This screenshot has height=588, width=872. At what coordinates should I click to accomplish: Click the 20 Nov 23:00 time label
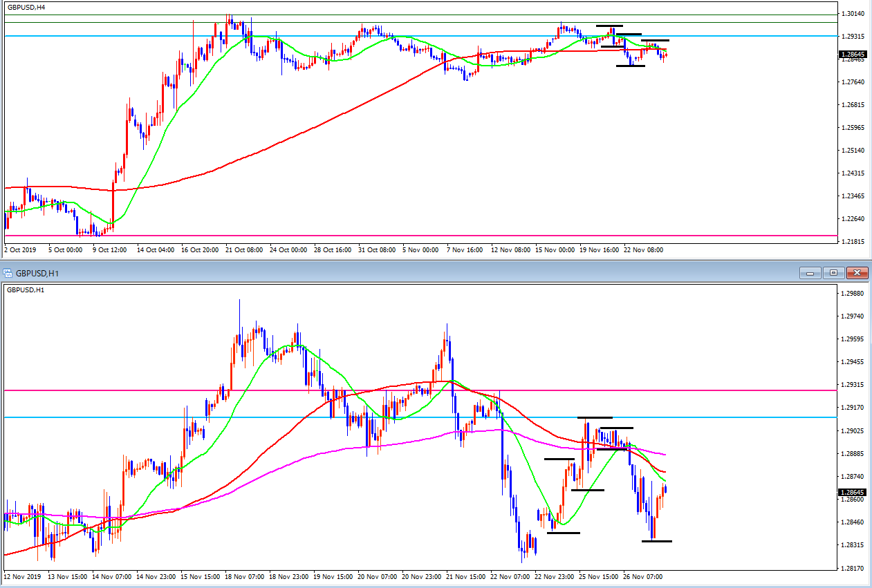421,575
